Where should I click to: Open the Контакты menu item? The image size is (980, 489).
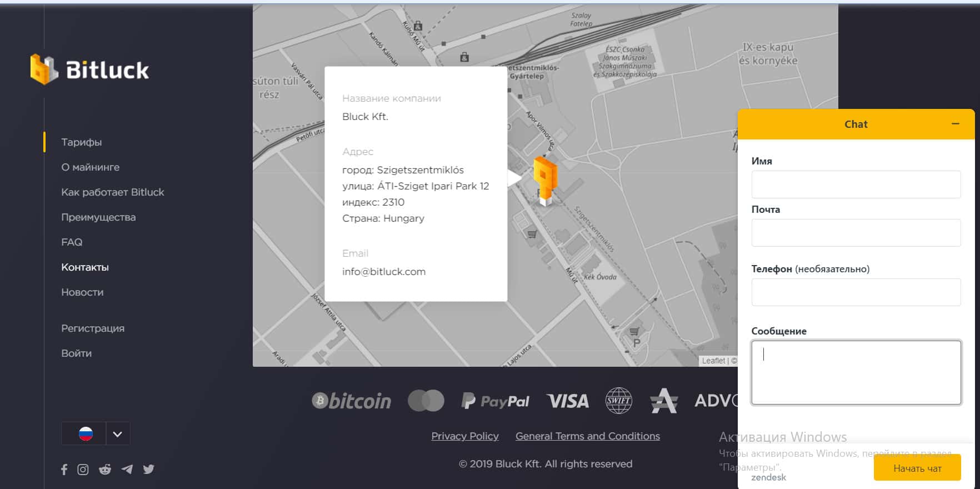tap(85, 267)
